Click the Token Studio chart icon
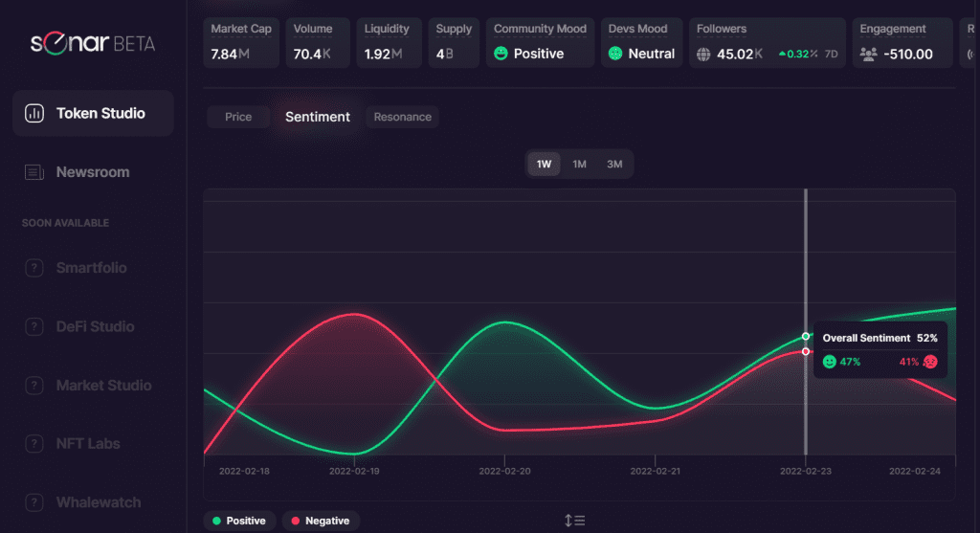980x533 pixels. tap(34, 114)
